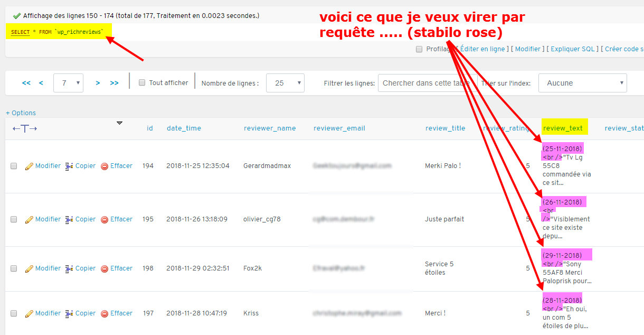Click the title cell Service 5 étoiles
The height and width of the screenshot is (335, 644).
point(439,268)
